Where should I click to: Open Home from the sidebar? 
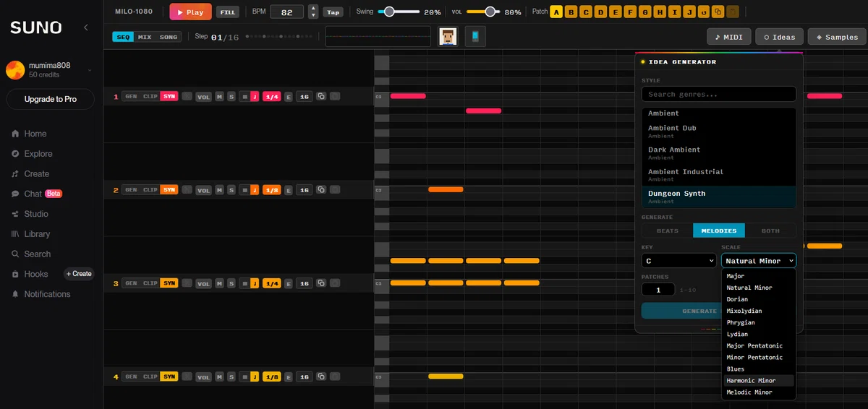pyautogui.click(x=29, y=134)
